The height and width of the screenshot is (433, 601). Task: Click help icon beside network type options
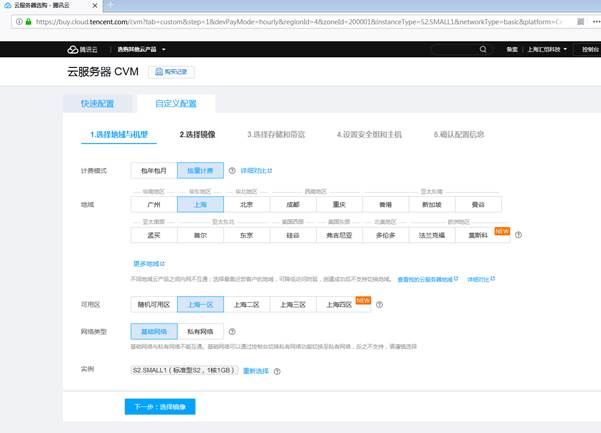pyautogui.click(x=232, y=331)
